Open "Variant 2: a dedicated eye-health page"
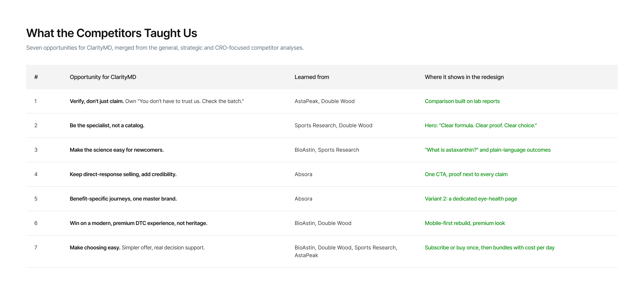 point(471,199)
